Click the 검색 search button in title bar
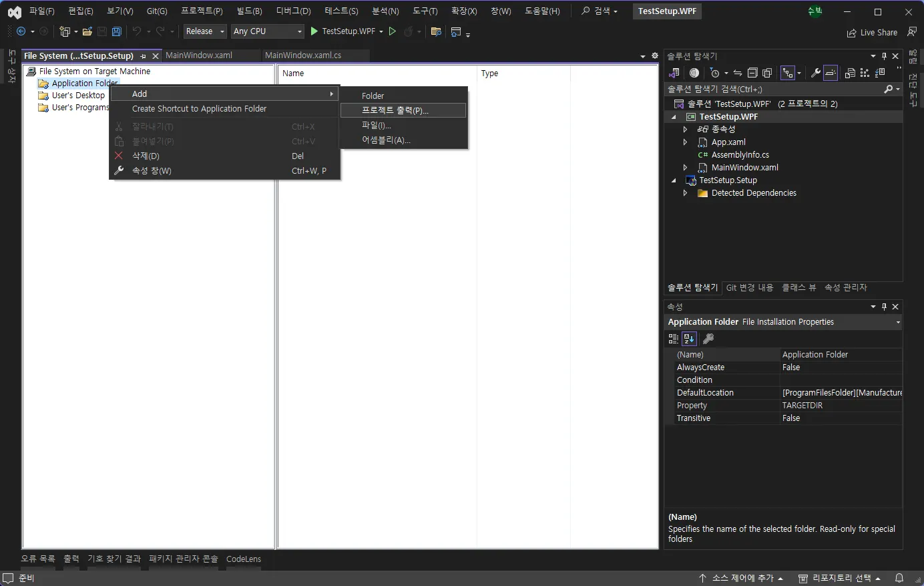Image resolution: width=924 pixels, height=586 pixels. pos(600,11)
